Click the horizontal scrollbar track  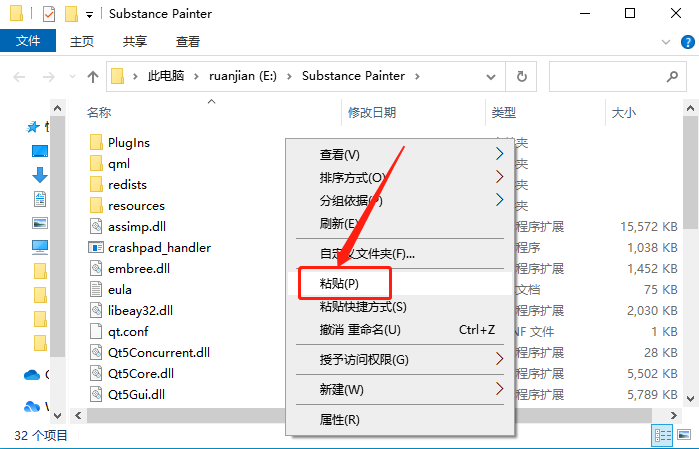370,416
